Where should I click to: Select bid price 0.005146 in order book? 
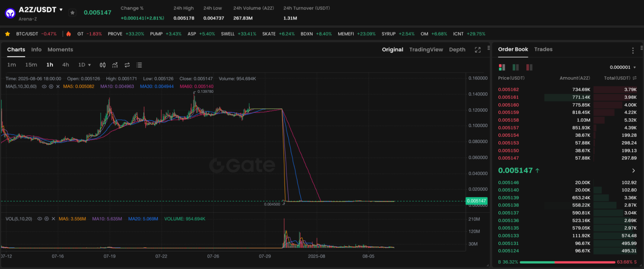point(508,183)
